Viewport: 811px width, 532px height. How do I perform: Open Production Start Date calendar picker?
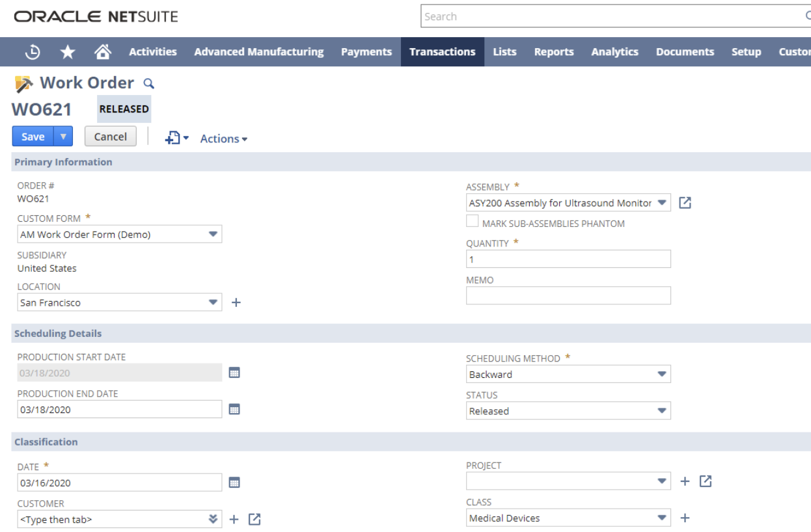pos(235,373)
